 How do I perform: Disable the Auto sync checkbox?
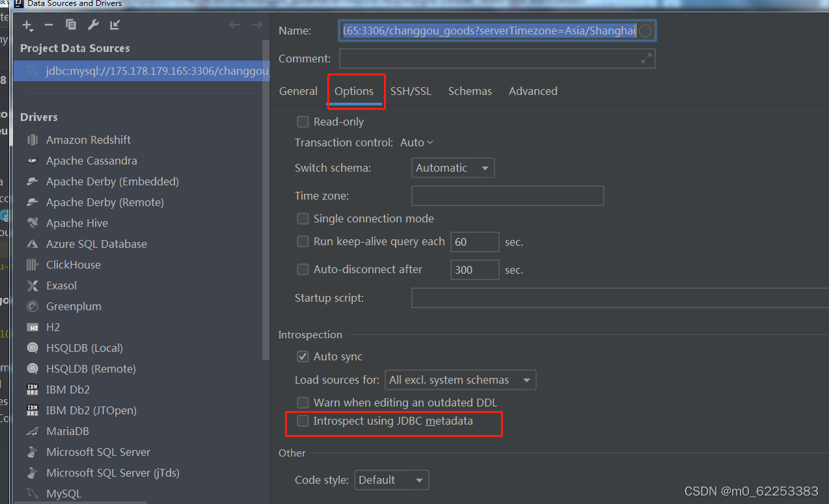coord(303,356)
